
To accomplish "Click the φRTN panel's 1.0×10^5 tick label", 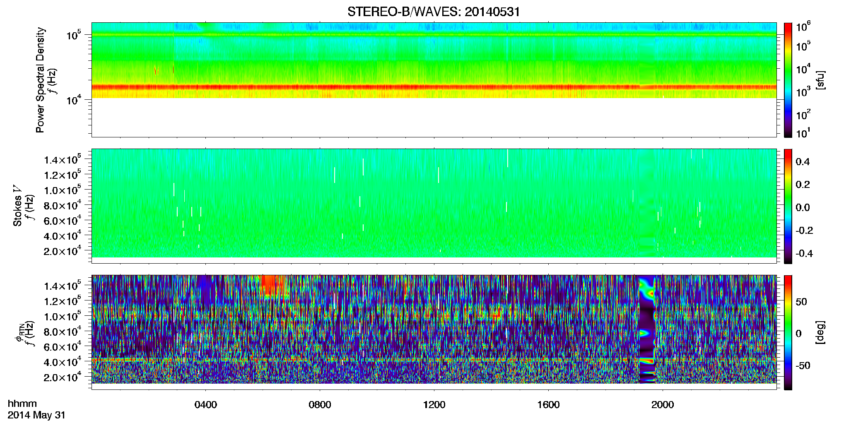I will (x=63, y=315).
